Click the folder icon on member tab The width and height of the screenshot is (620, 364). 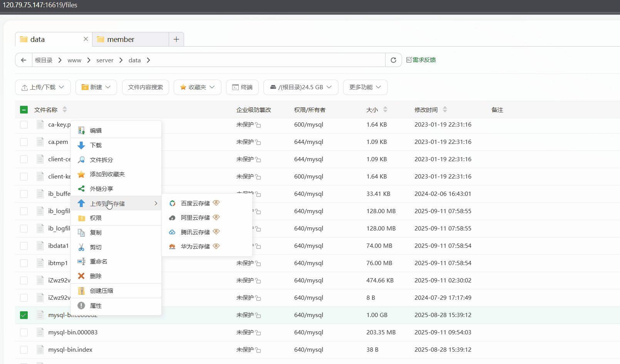coord(101,39)
